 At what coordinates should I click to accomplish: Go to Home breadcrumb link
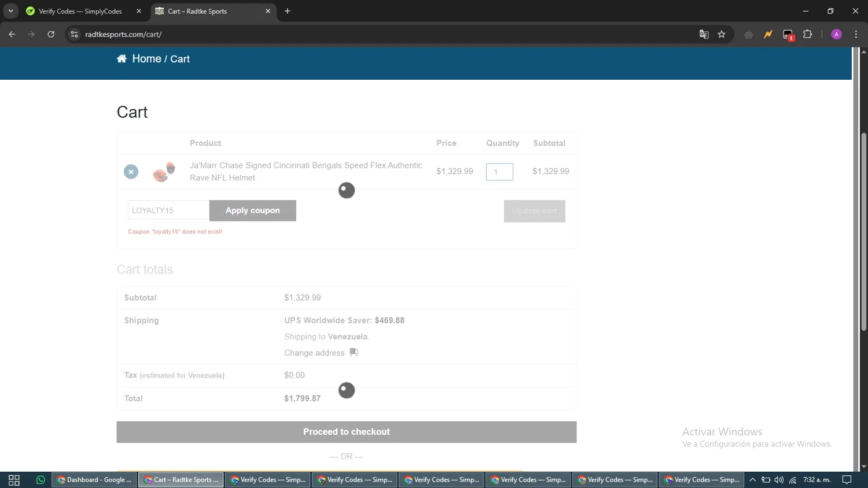[146, 59]
